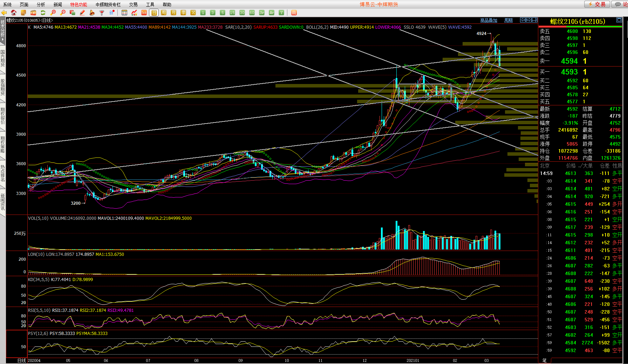Select the 技术分析 sidebar tab
The width and height of the screenshot is (628, 364).
tap(2, 30)
